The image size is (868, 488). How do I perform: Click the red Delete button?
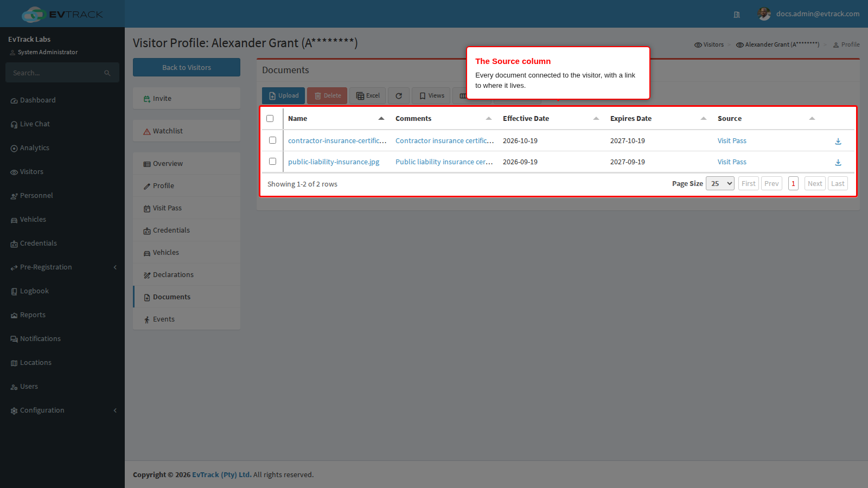(x=327, y=96)
